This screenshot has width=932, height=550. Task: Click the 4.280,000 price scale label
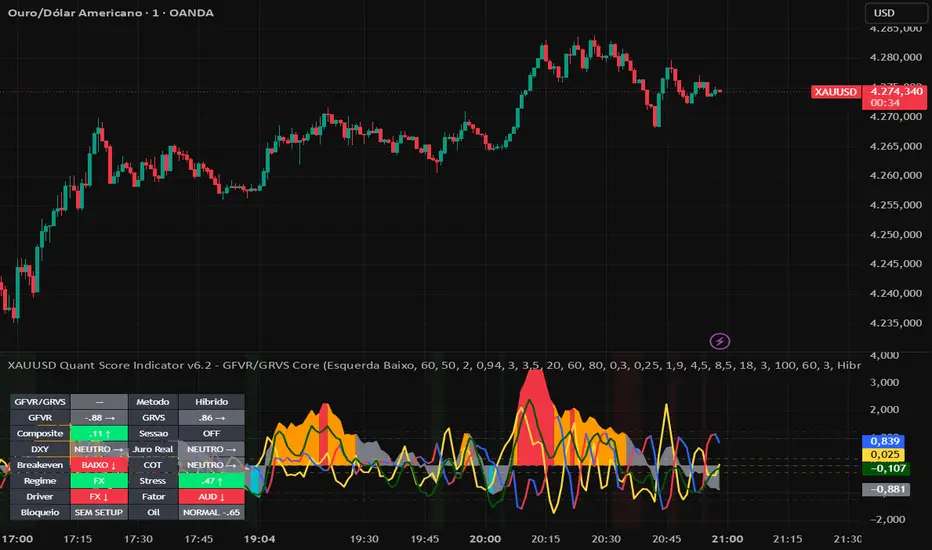click(895, 58)
